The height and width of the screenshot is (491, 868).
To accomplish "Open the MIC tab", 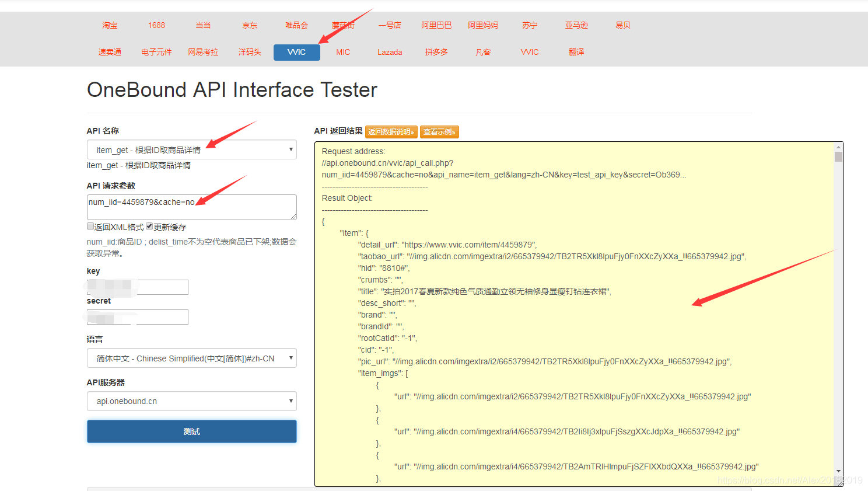I will coord(343,53).
